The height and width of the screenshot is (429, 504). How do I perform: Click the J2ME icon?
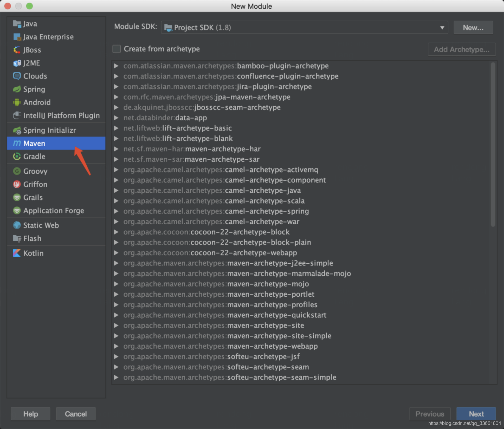pyautogui.click(x=17, y=63)
